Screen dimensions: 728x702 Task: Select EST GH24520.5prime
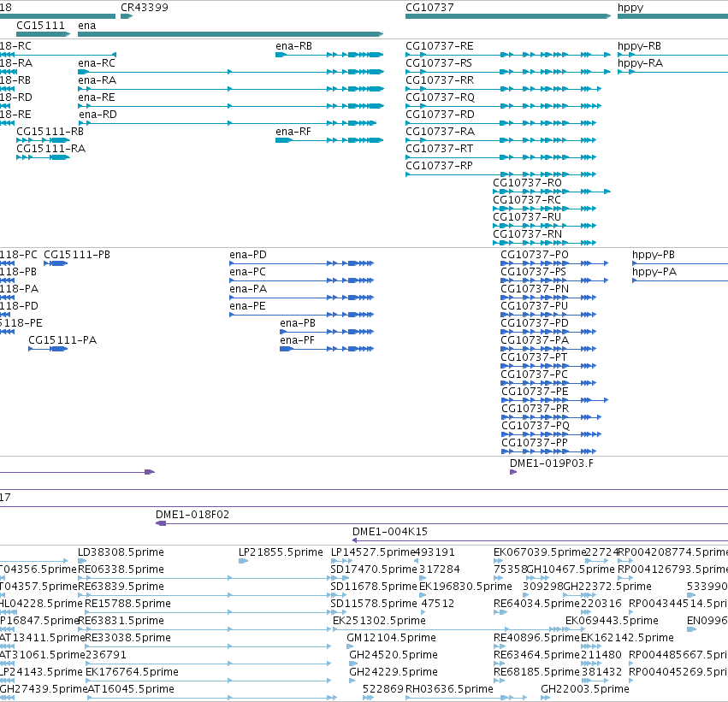[x=352, y=664]
